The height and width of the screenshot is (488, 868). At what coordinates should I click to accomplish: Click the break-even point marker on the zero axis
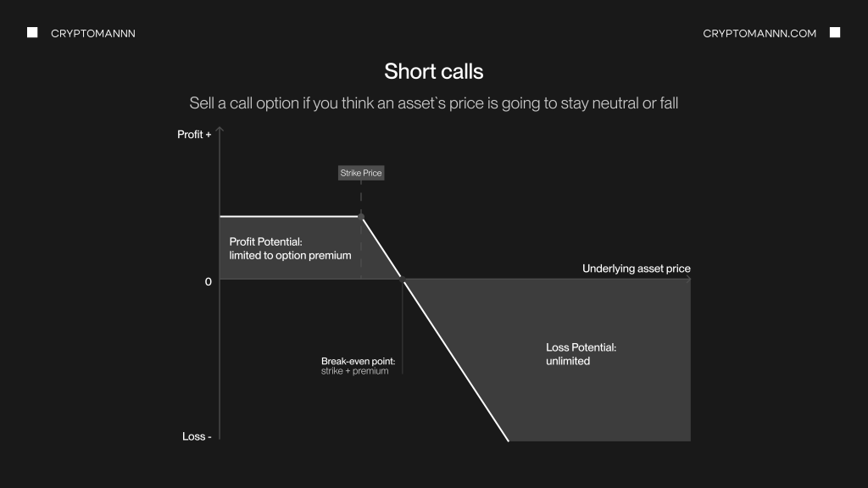point(403,279)
